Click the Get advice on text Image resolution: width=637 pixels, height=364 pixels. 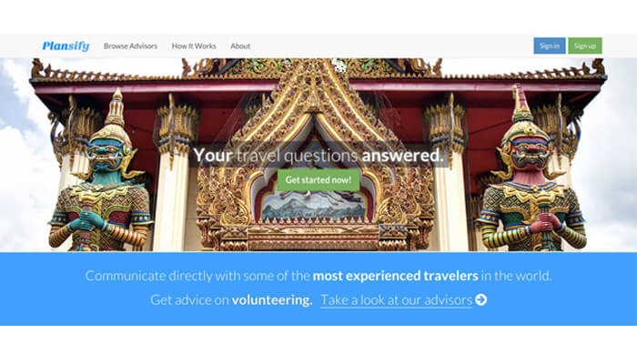189,300
